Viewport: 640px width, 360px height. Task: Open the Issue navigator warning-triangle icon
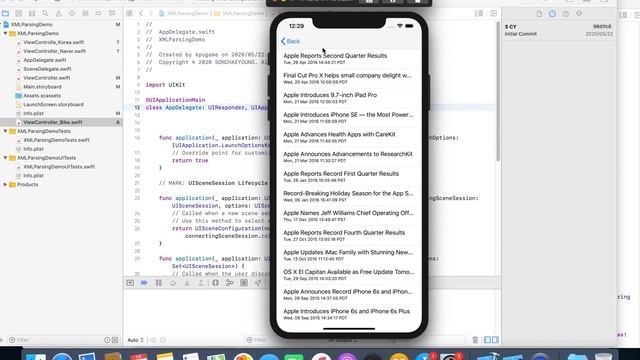click(58, 13)
